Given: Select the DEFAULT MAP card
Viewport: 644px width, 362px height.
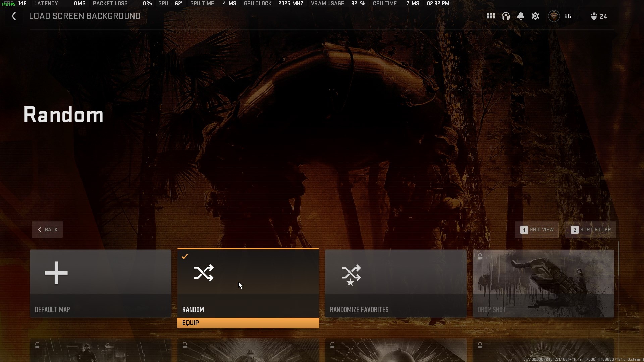Looking at the screenshot, I should pos(101,284).
